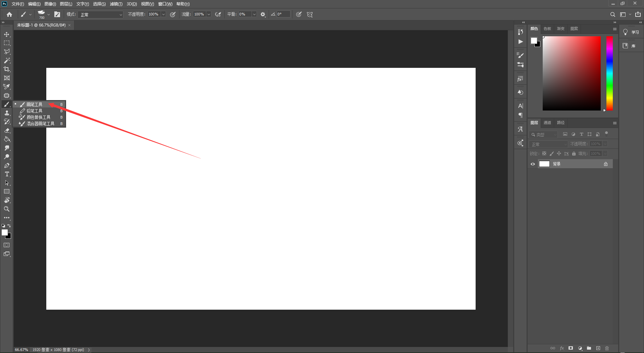
Task: Open the layer filter 类型 dropdown
Action: pos(543,134)
